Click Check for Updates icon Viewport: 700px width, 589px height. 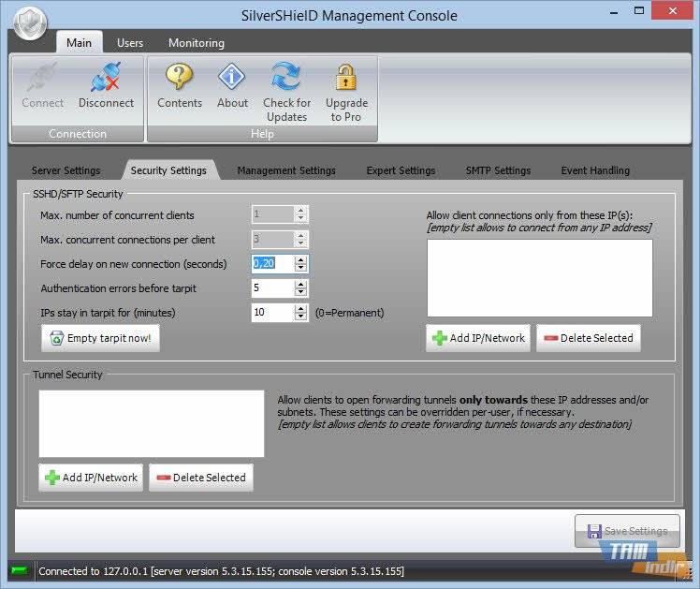click(286, 79)
